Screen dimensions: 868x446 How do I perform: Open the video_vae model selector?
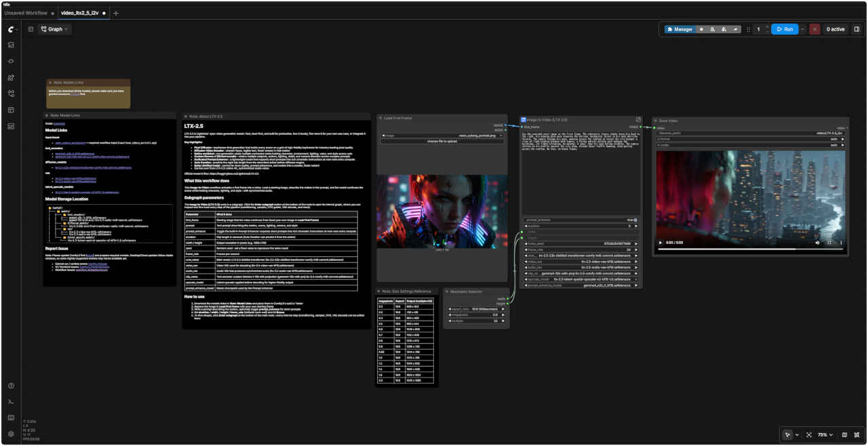click(581, 262)
